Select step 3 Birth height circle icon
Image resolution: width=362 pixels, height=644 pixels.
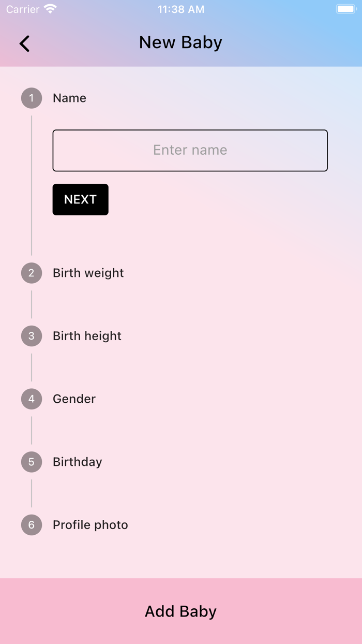tap(31, 336)
